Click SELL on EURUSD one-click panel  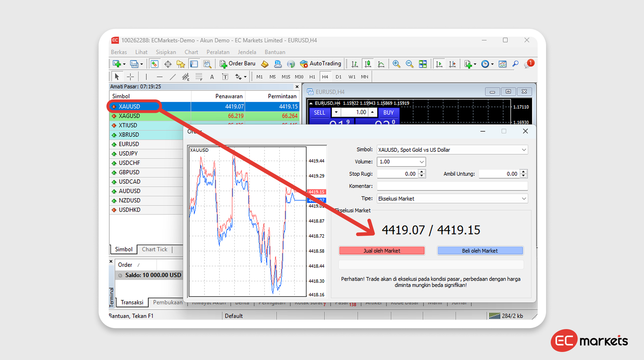[319, 113]
